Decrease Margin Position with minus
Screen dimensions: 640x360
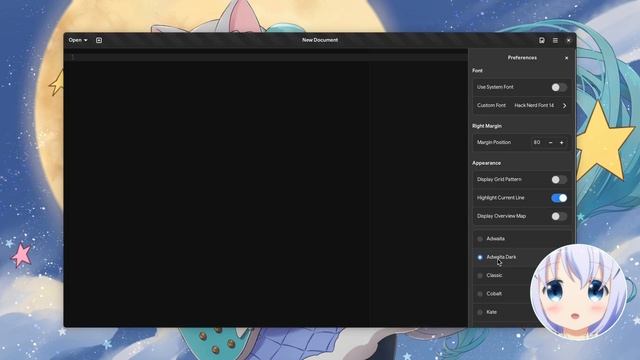[x=550, y=142]
